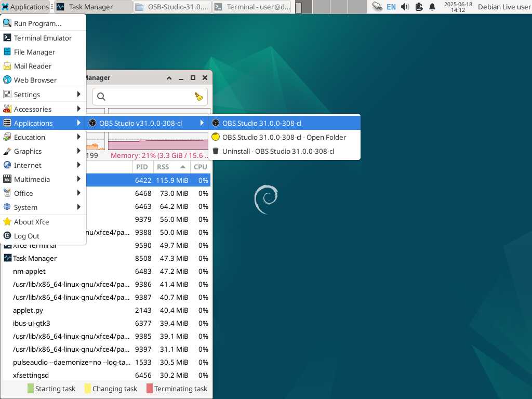This screenshot has height=399, width=532.
Task: Launch Web Browser from the menu
Action: coord(43,80)
